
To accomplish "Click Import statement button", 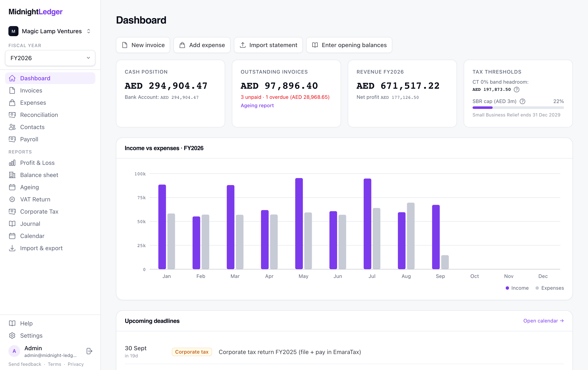I will click(x=268, y=45).
